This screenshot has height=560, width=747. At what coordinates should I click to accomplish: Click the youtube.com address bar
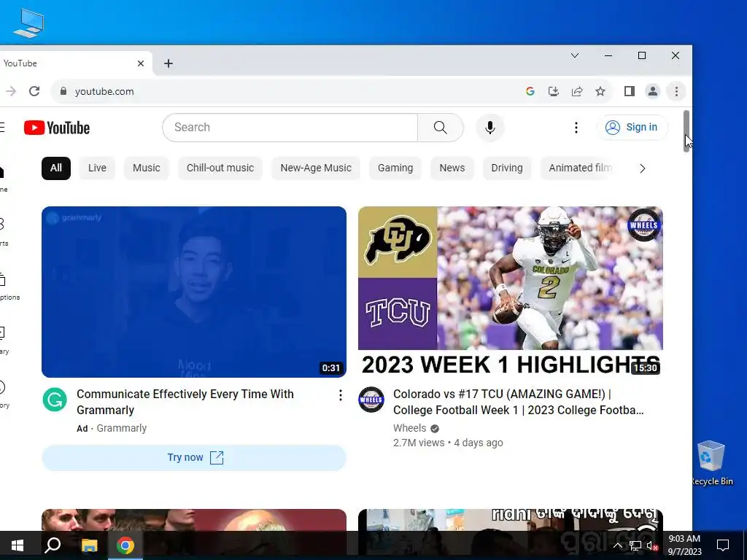[x=286, y=91]
